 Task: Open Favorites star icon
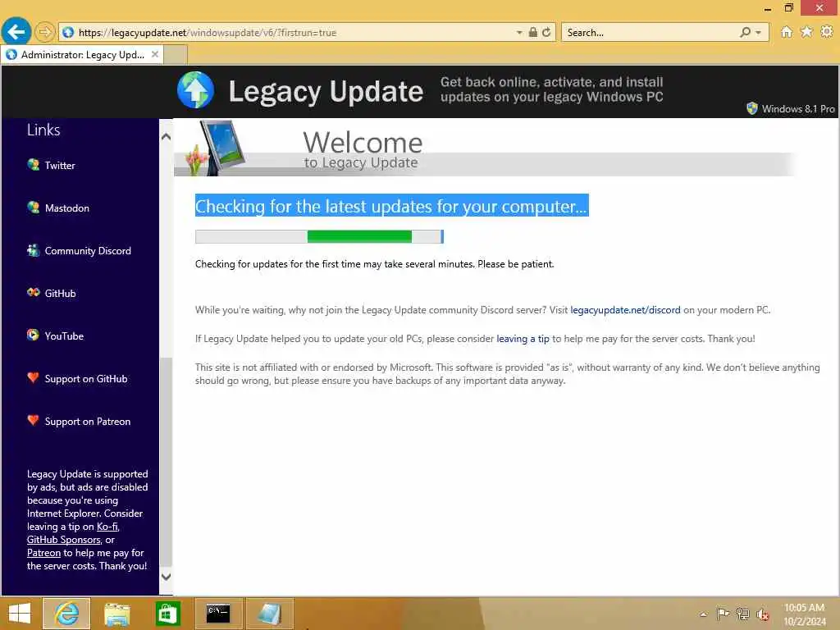pos(806,32)
